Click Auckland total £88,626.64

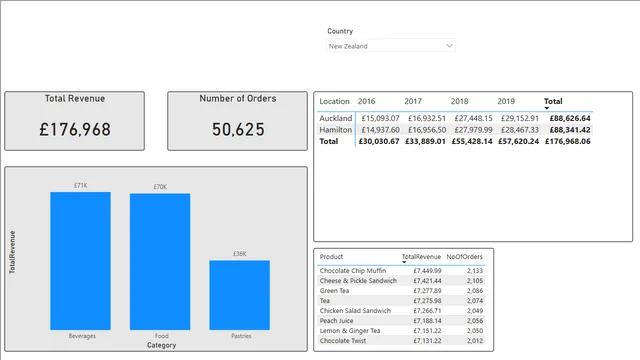[570, 118]
